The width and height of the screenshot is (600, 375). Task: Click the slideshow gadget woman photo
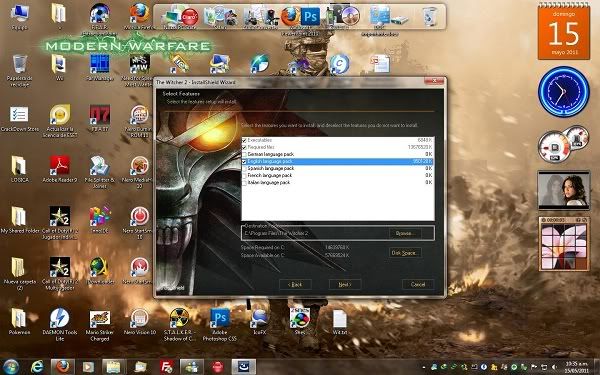(564, 190)
